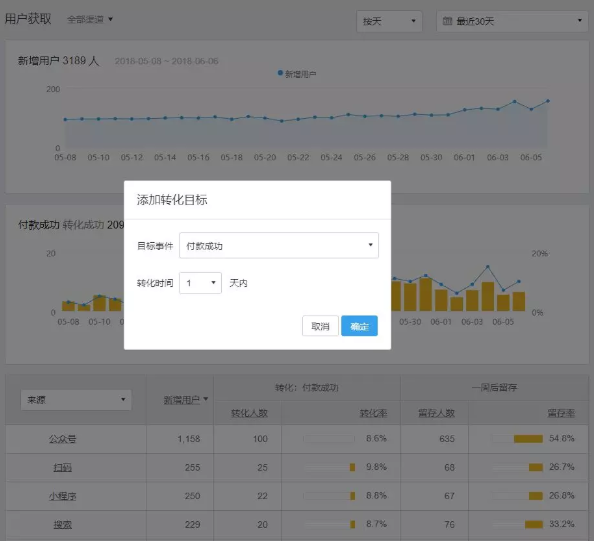Click the 确定 confirm button

359,326
